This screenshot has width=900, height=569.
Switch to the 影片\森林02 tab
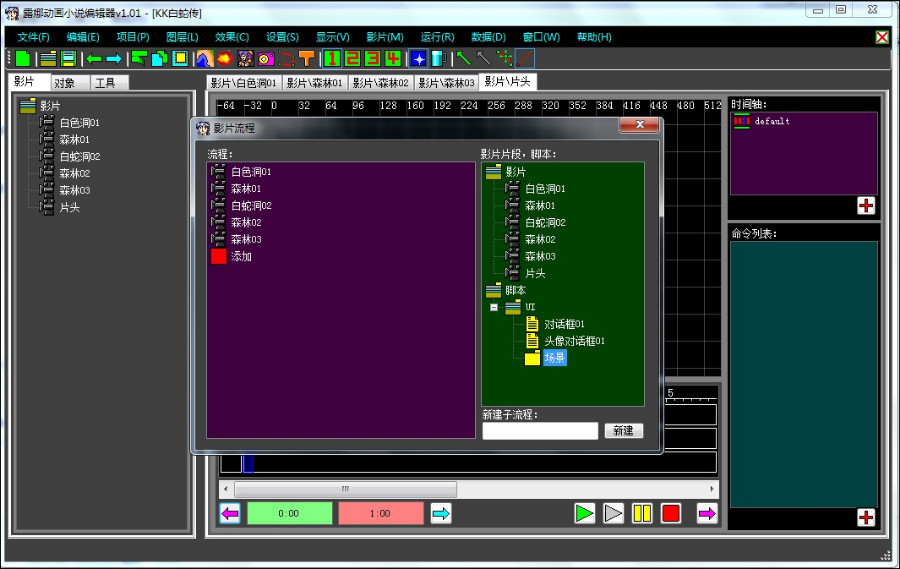point(380,83)
